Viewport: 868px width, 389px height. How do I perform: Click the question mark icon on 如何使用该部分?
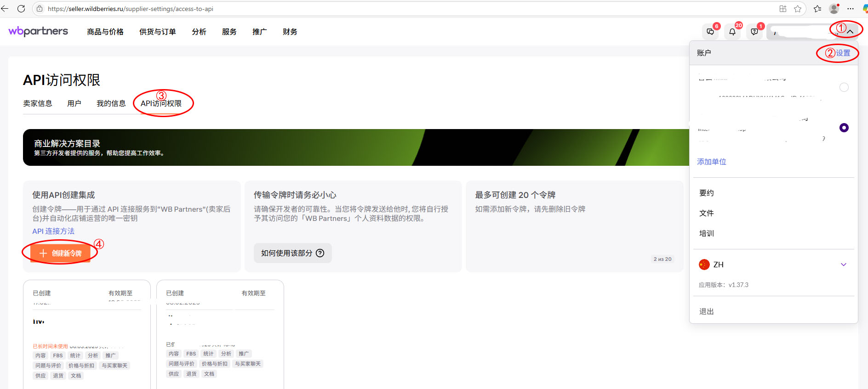(320, 253)
